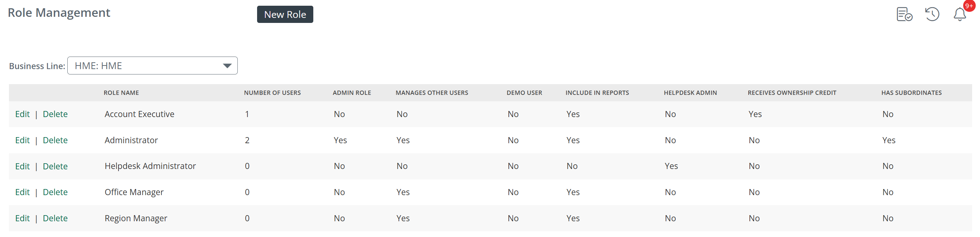Click the 9+ notification badge
Viewport: 980px width, 237px height.
969,6
